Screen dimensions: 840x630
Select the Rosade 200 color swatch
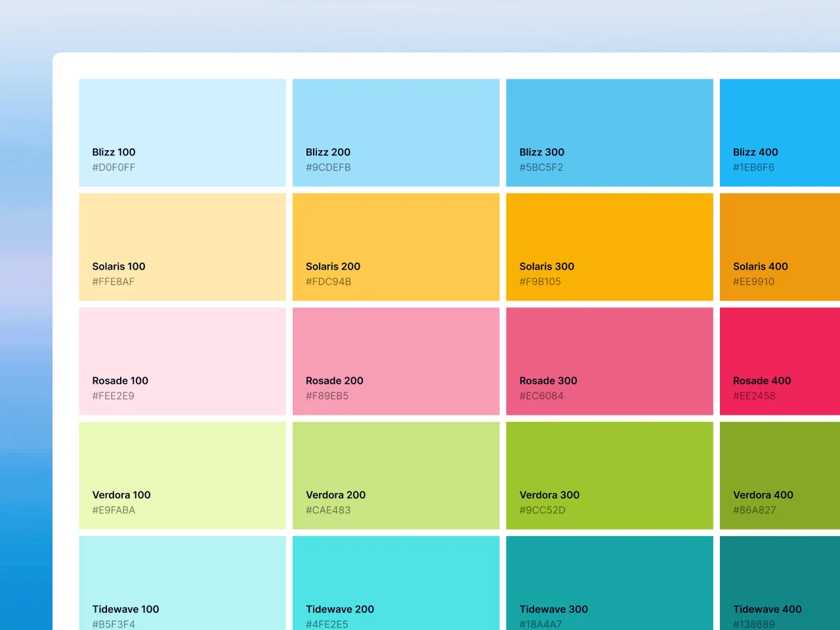click(x=396, y=361)
